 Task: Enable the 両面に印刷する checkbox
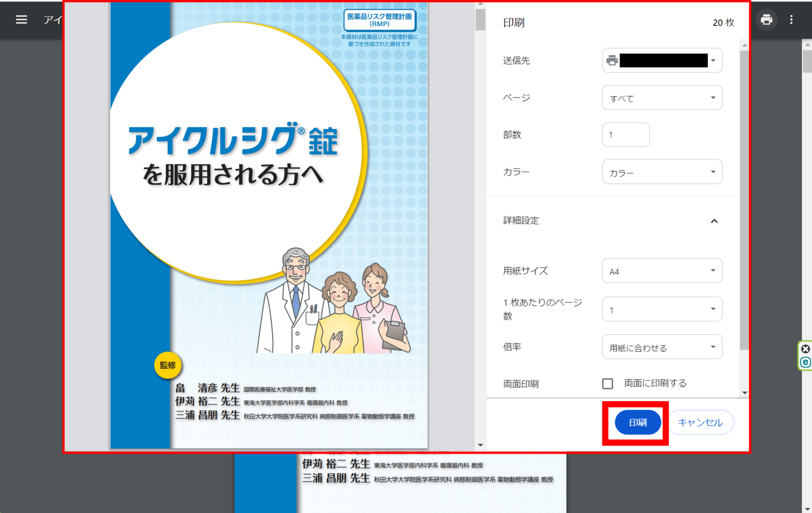(x=607, y=383)
